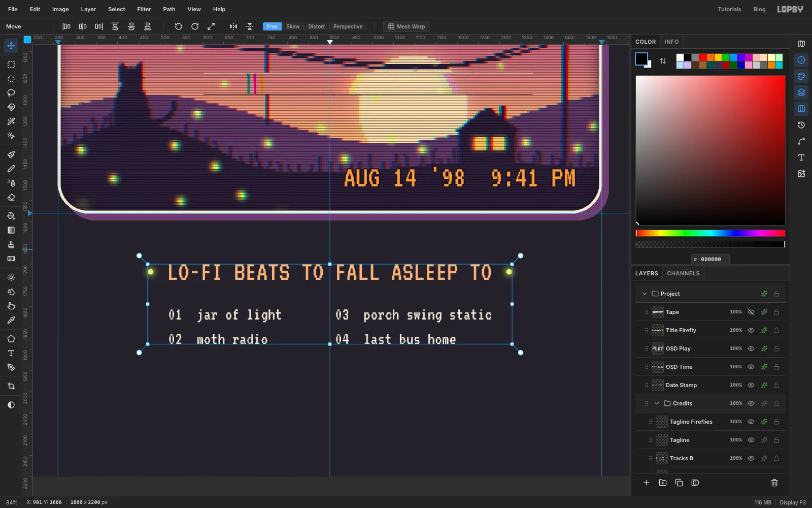Screen dimensions: 812x508
Task: Open the Layer menu
Action: coord(88,9)
